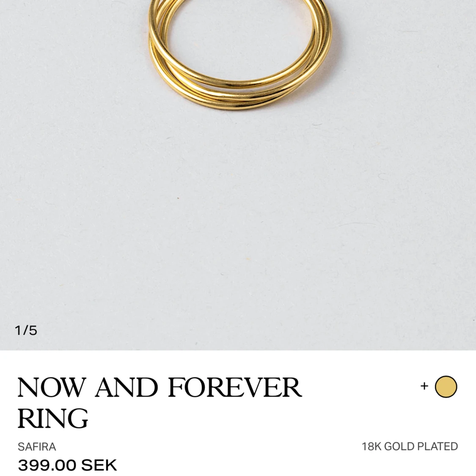Choose the 18K gold plated circle
The image size is (476, 476).
(446, 386)
